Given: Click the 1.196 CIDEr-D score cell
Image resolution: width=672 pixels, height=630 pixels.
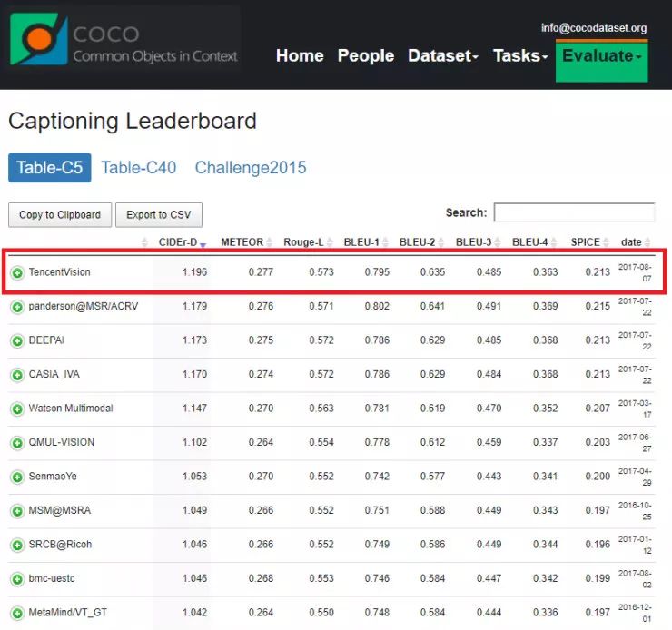Looking at the screenshot, I should click(194, 272).
